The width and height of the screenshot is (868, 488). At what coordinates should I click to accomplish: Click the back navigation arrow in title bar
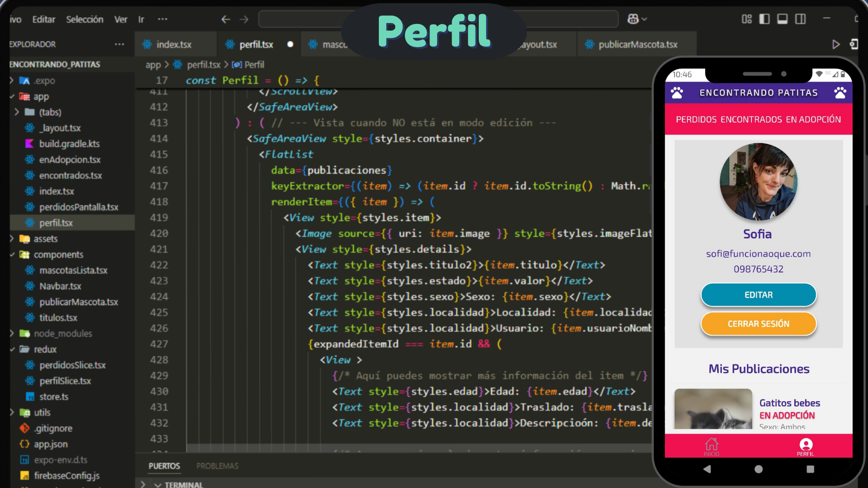coord(226,19)
